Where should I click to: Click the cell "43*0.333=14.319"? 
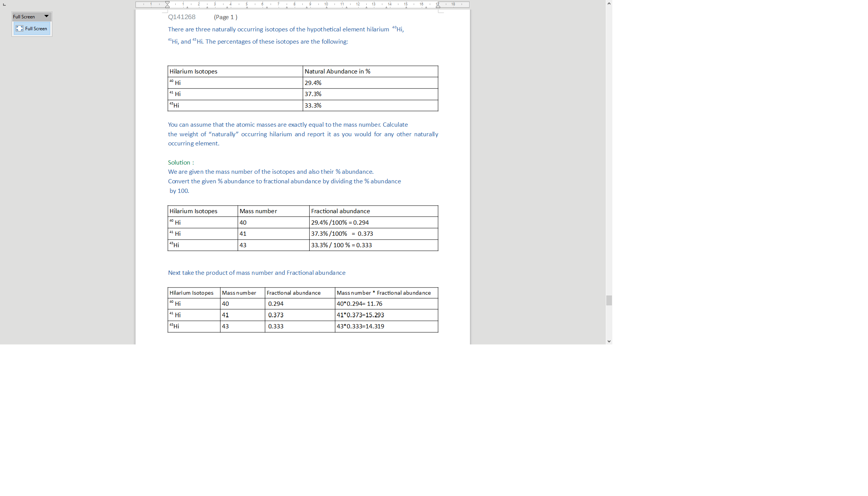[x=360, y=326]
